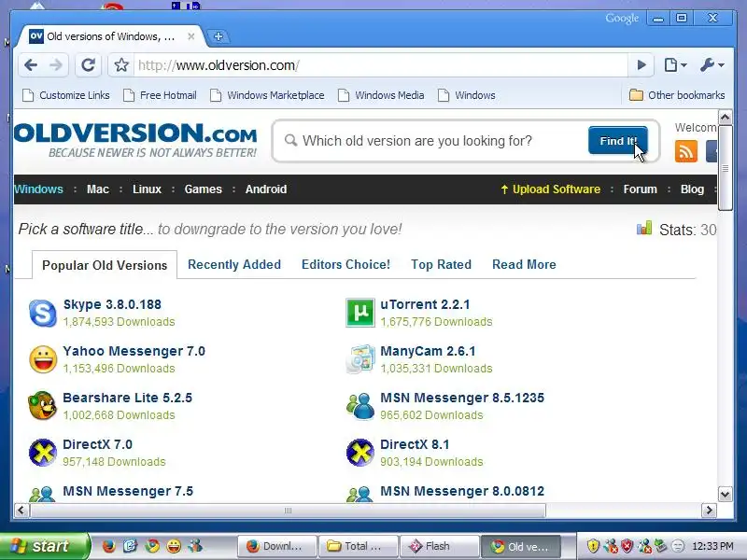The image size is (747, 560).
Task: Select Android in site navigation
Action: 266,189
